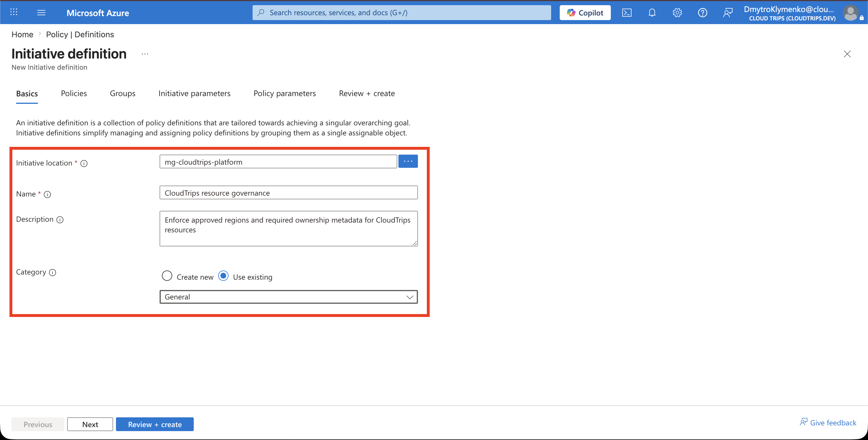Close the Initiative definition blade
Image resolution: width=868 pixels, height=440 pixels.
point(847,54)
